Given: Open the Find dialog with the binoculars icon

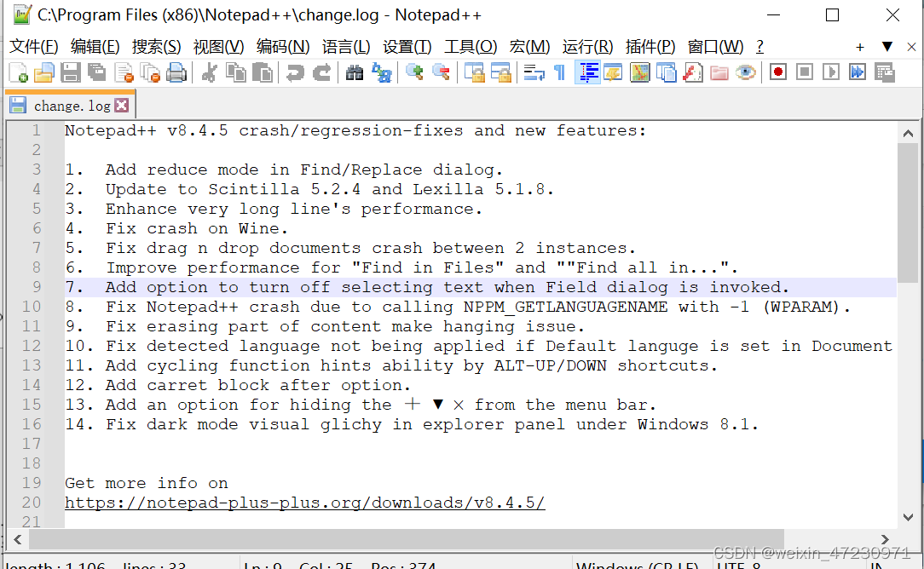Looking at the screenshot, I should (353, 72).
